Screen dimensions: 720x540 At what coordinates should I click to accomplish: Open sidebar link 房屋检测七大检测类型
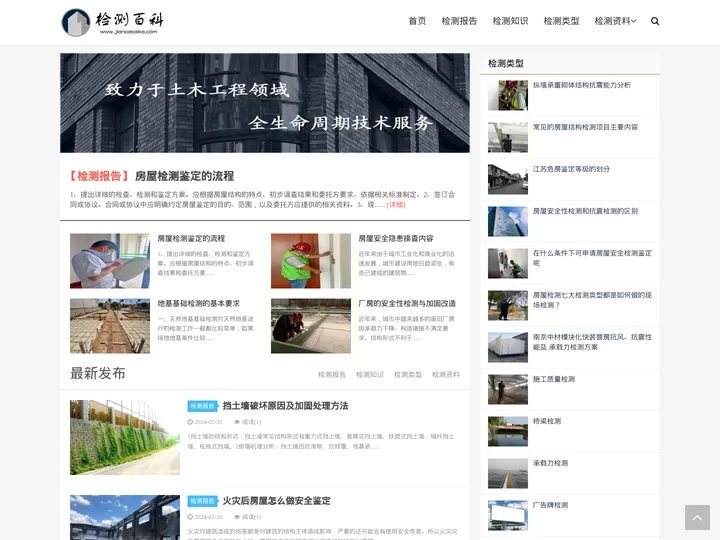point(592,300)
